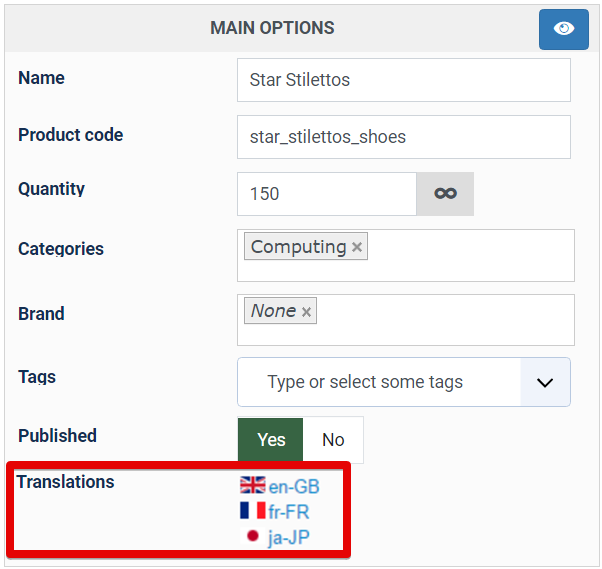
Task: Remove the Computing category tag
Action: (x=357, y=247)
